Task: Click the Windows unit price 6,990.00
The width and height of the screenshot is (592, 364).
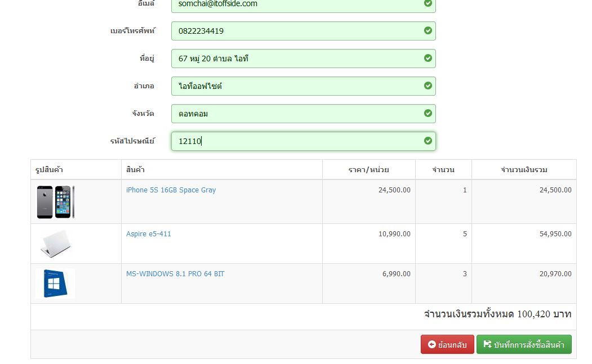Action: click(397, 274)
